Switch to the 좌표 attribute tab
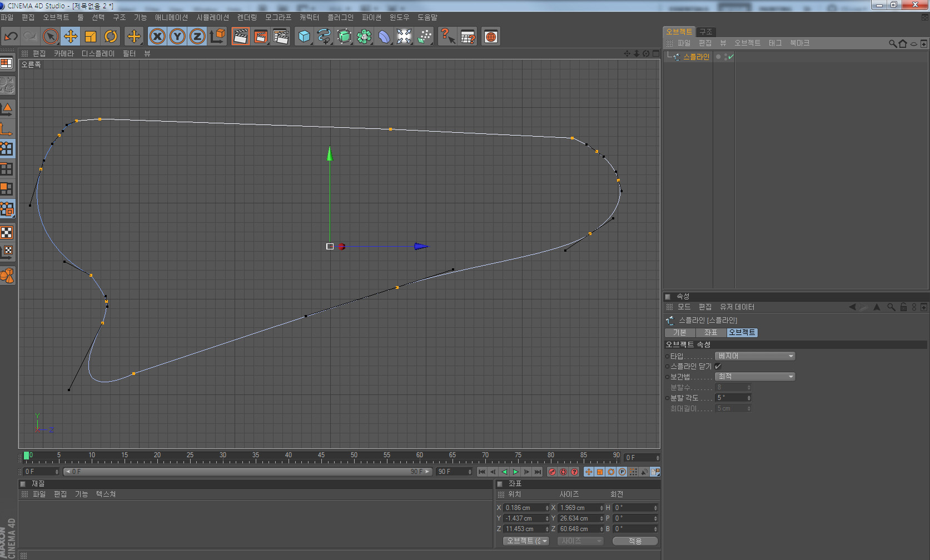This screenshot has height=560, width=930. tap(710, 332)
